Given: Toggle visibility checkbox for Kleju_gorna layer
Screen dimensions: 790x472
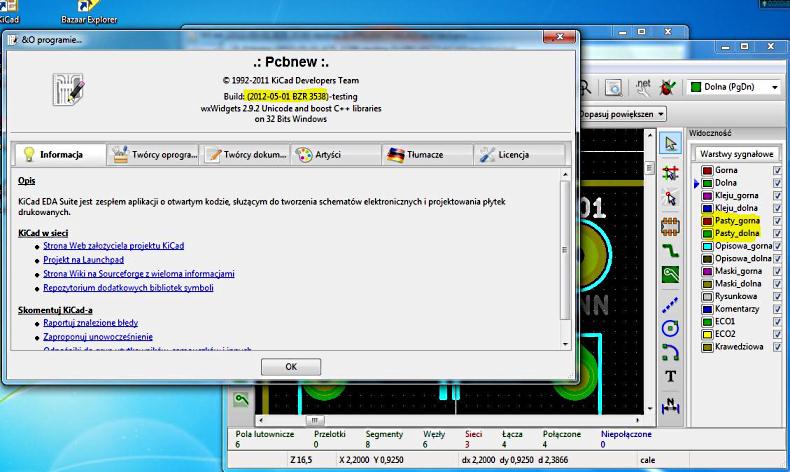Looking at the screenshot, I should pyautogui.click(x=777, y=195).
